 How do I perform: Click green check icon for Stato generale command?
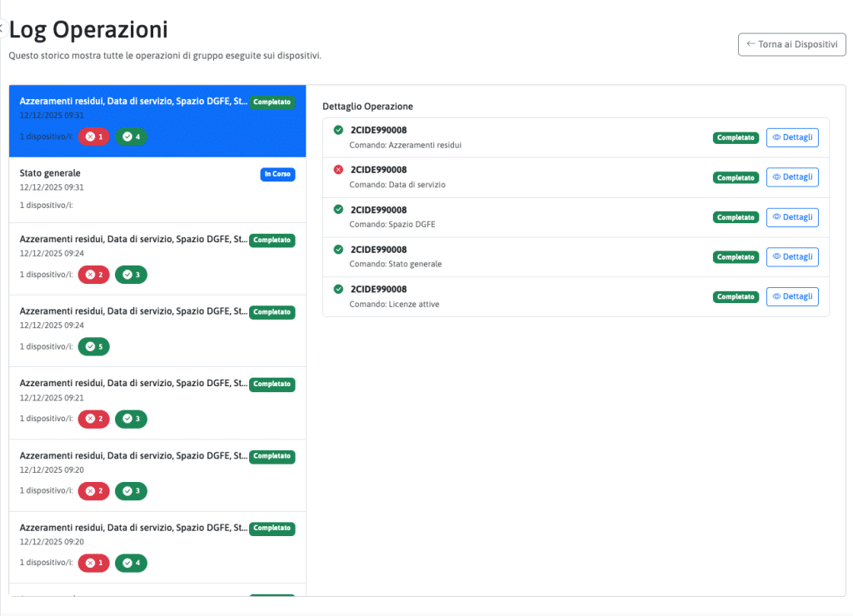338,249
